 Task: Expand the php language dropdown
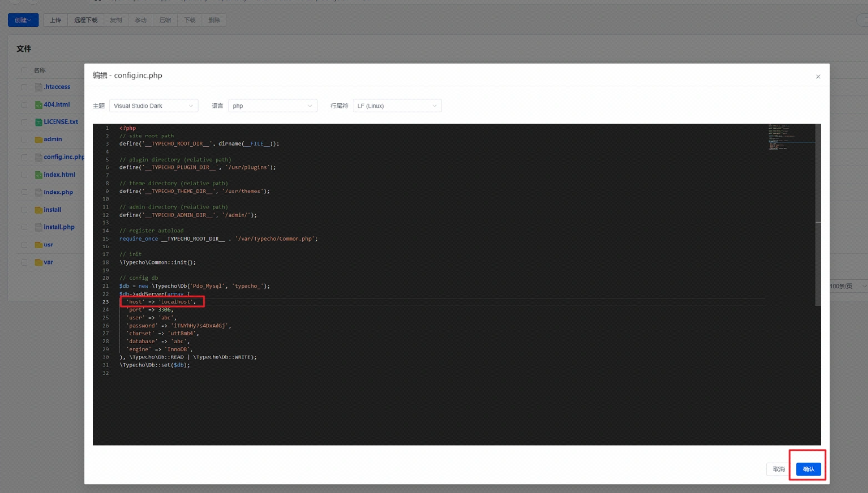pyautogui.click(x=272, y=106)
